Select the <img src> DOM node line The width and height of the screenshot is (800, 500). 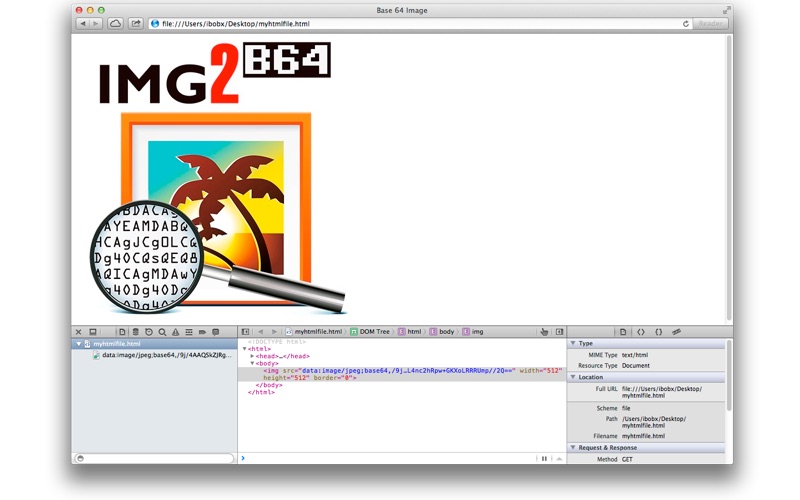pos(402,374)
